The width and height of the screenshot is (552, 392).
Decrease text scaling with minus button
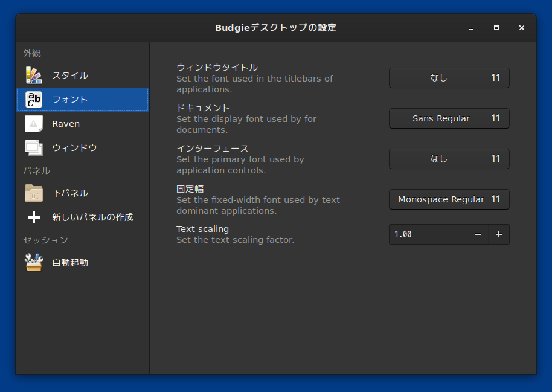point(478,234)
